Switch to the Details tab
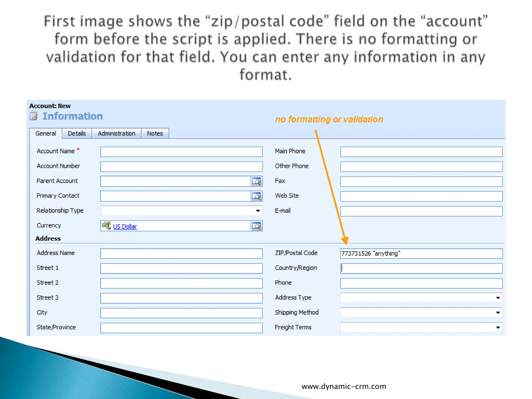 tap(77, 134)
